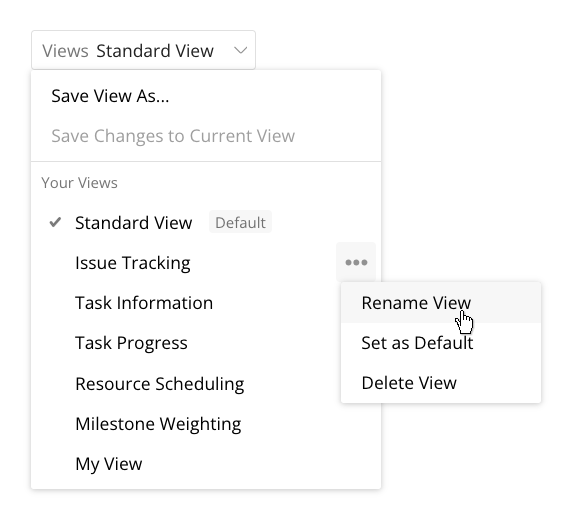Choose Set as Default in the submenu
The height and width of the screenshot is (520, 570).
click(441, 343)
